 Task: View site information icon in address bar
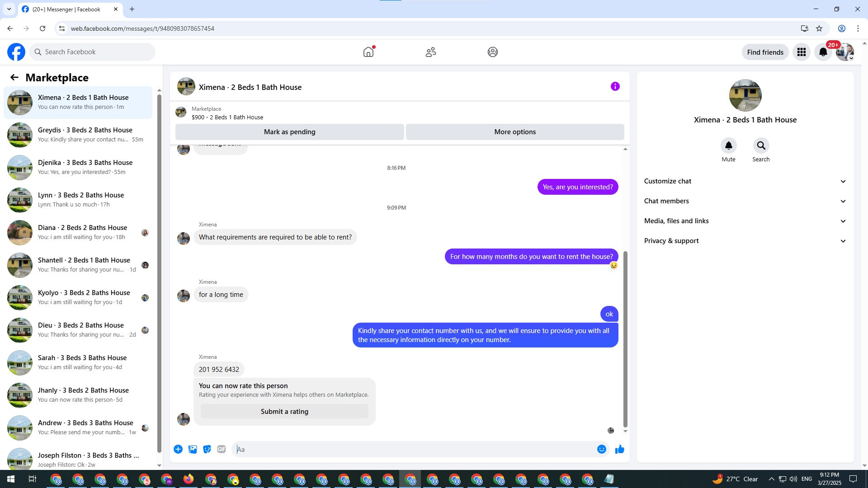tap(62, 28)
